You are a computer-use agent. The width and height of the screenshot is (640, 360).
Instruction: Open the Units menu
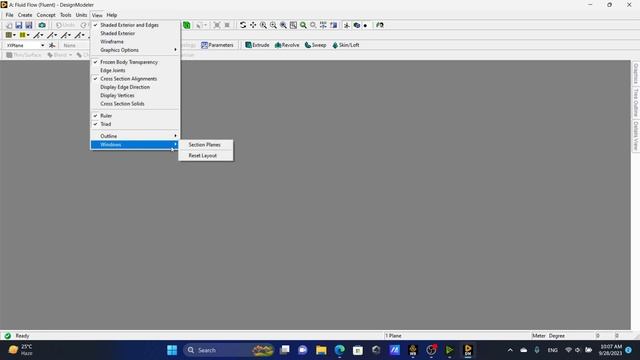[x=82, y=15]
